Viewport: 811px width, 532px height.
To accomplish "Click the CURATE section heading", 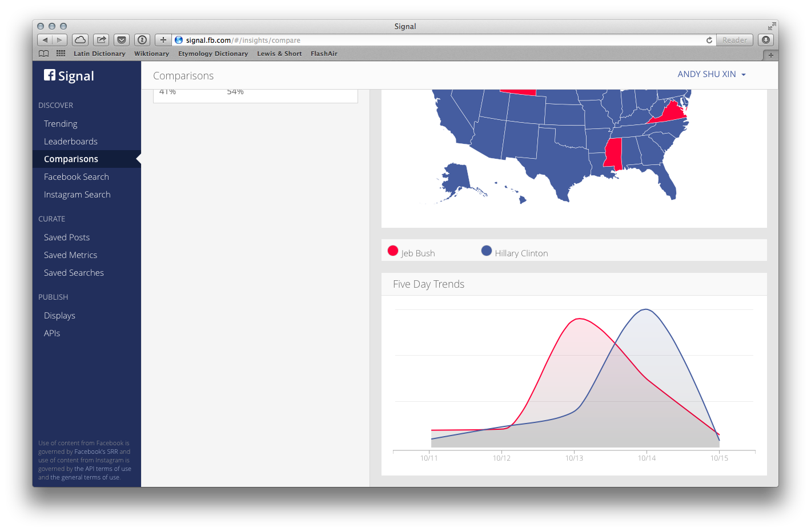I will point(51,219).
